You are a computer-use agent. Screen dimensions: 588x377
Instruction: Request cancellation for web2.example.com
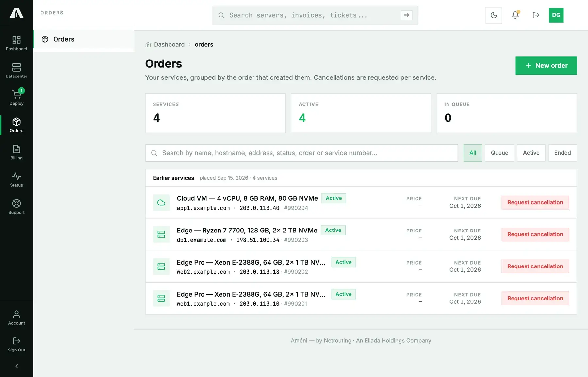tap(535, 266)
